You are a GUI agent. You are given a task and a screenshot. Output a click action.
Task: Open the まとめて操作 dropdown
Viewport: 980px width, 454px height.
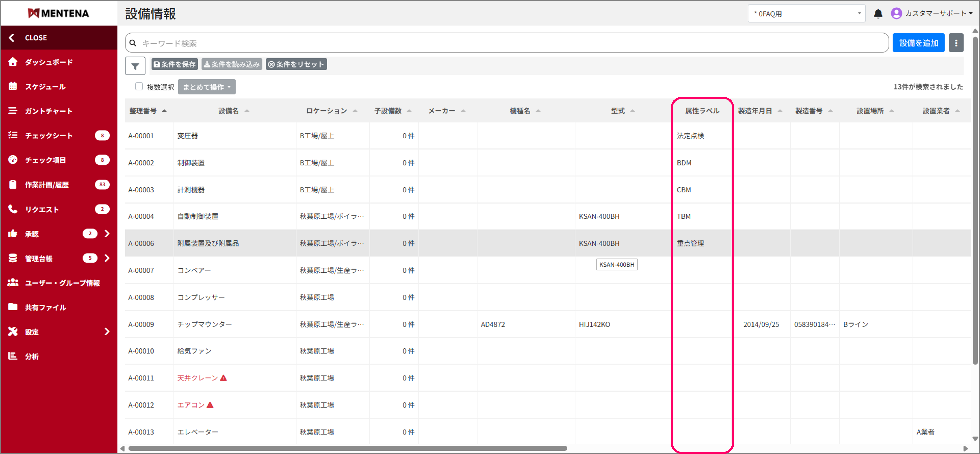pyautogui.click(x=207, y=87)
